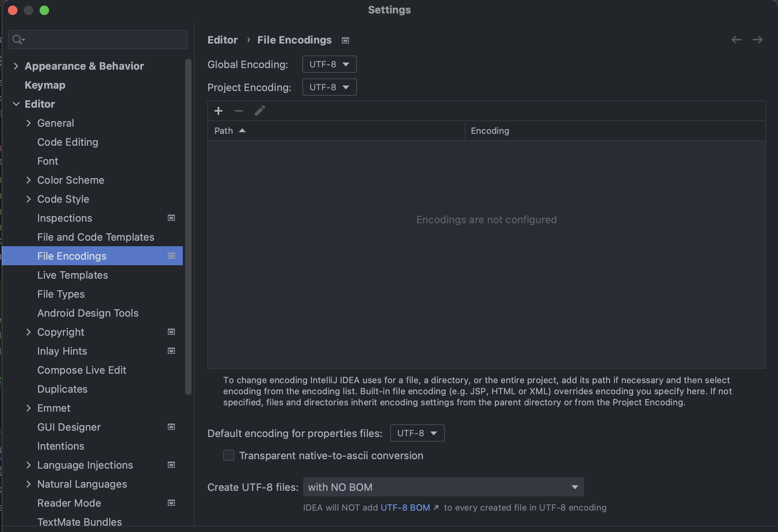Screen dimensions: 778x532
Task: Open the Global Encoding dropdown
Action: pyautogui.click(x=329, y=64)
